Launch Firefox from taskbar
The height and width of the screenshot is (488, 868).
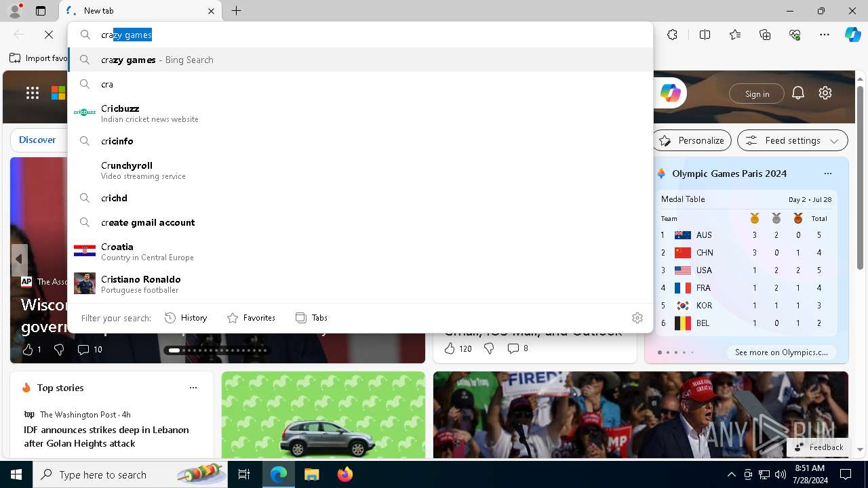pos(345,474)
